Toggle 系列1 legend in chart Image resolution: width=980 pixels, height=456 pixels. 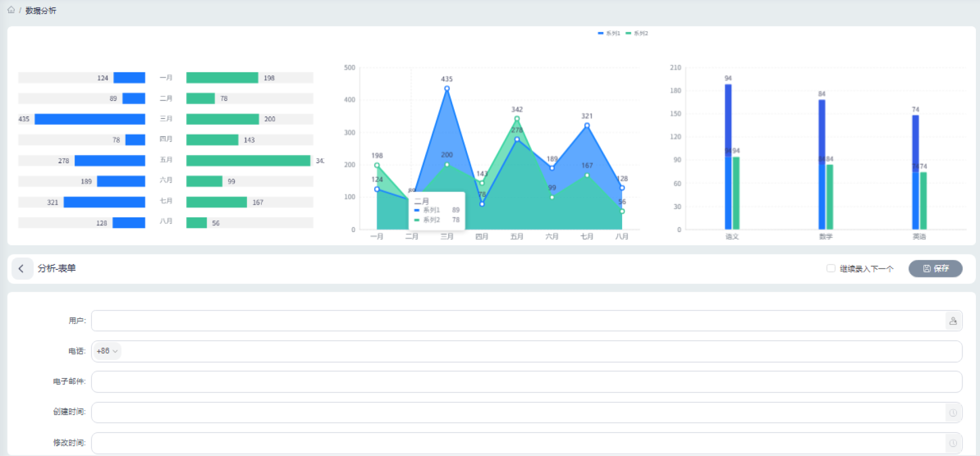point(609,33)
